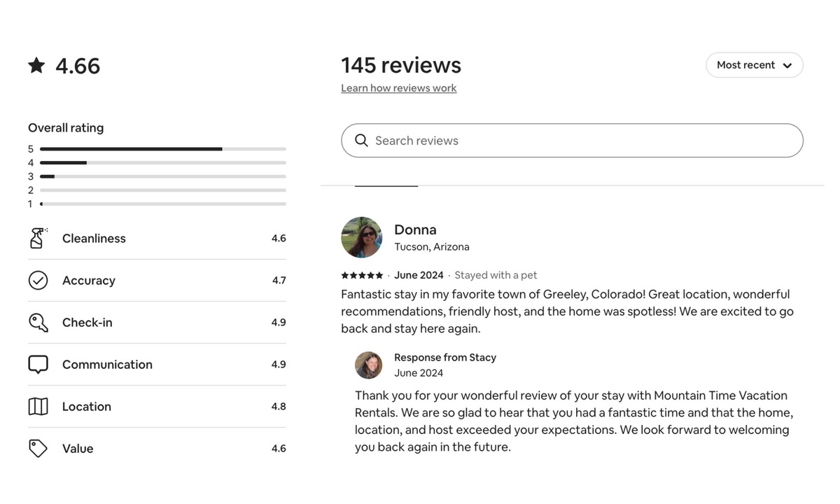This screenshot has width=840, height=504.
Task: Click the Value price tag icon
Action: pos(38,448)
